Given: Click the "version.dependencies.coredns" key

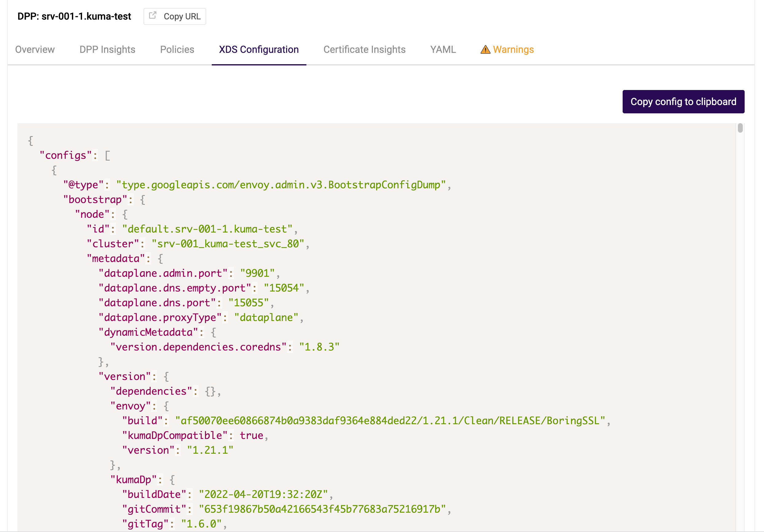Looking at the screenshot, I should click(198, 347).
